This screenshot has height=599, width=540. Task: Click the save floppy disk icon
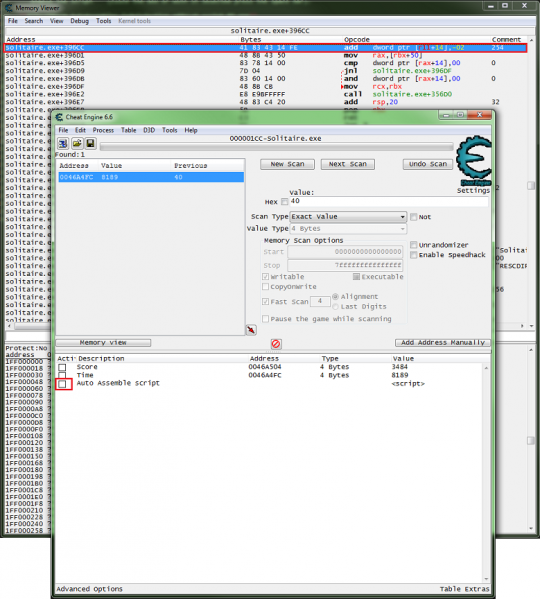[90, 143]
